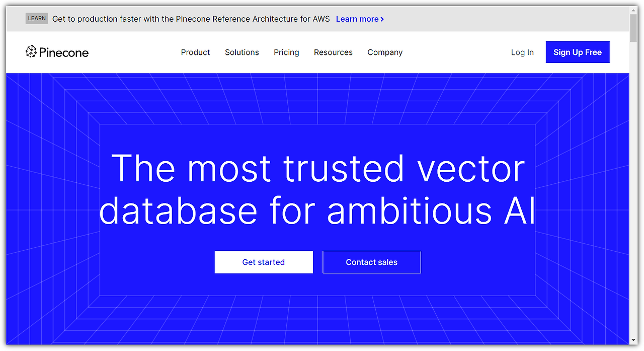Open the Product navigation menu
Image resolution: width=644 pixels, height=351 pixels.
pos(195,52)
